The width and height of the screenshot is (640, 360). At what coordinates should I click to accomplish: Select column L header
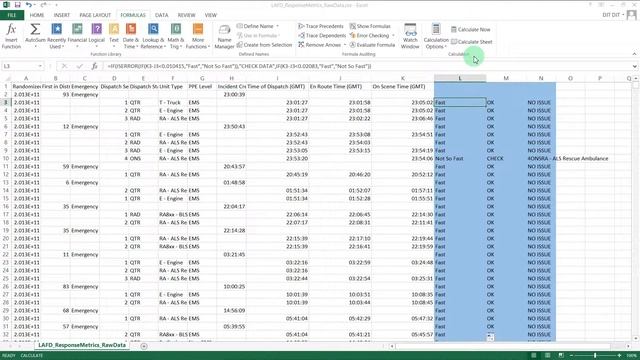[460, 78]
